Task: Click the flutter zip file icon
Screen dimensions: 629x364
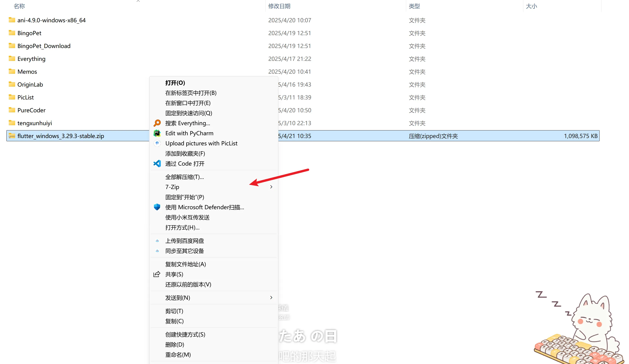Action: pos(12,136)
